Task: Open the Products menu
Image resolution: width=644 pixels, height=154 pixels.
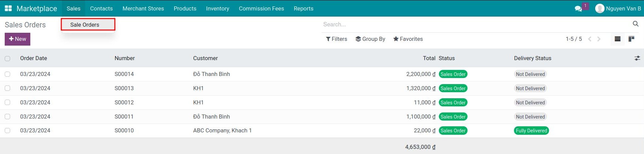Action: [185, 8]
